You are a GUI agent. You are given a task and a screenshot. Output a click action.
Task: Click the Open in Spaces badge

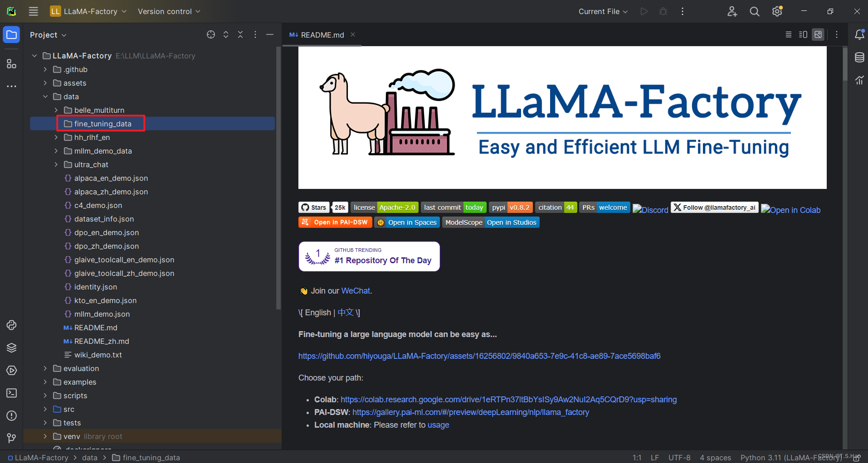[x=407, y=222]
